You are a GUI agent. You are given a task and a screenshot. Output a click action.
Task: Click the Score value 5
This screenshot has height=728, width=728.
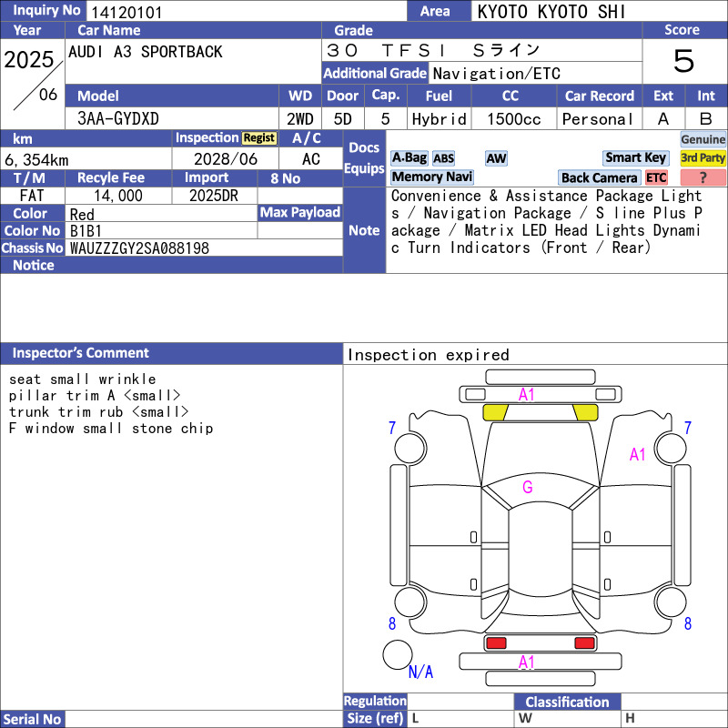point(683,61)
